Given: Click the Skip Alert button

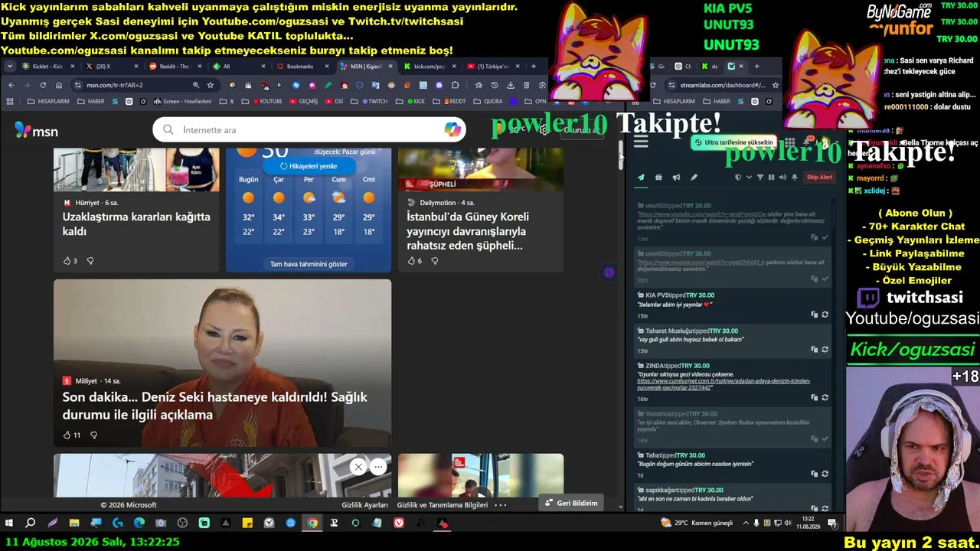Looking at the screenshot, I should pos(819,178).
